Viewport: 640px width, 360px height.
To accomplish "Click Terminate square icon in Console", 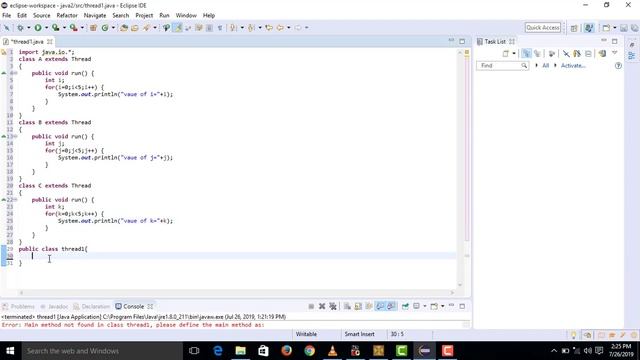I will pos(311,306).
